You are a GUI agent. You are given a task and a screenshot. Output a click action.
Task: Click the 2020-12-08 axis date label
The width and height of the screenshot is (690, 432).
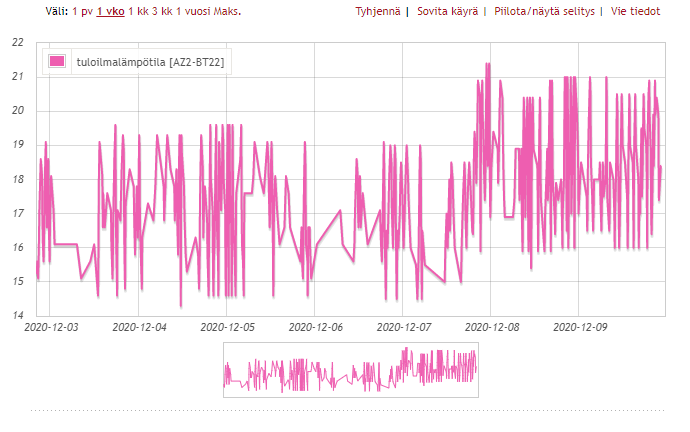(x=492, y=327)
